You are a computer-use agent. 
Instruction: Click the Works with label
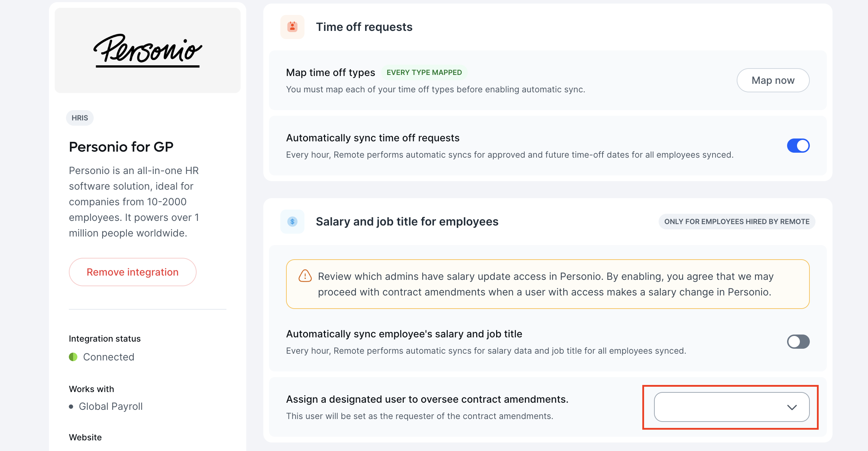92,389
